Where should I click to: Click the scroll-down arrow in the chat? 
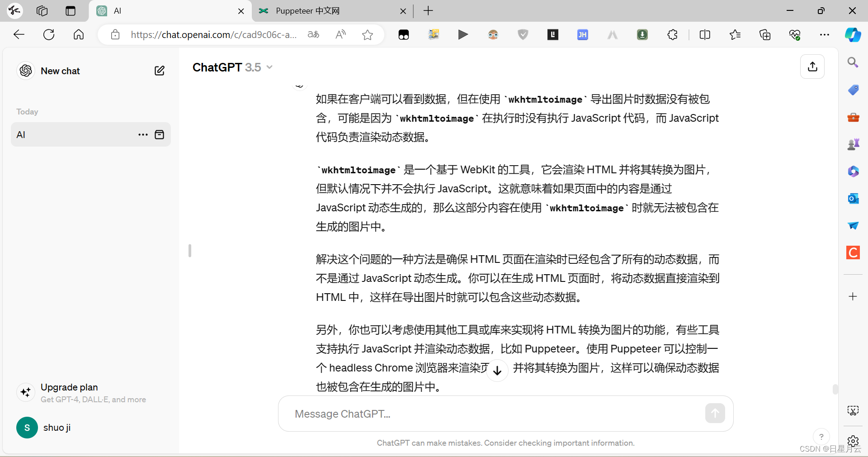click(497, 370)
